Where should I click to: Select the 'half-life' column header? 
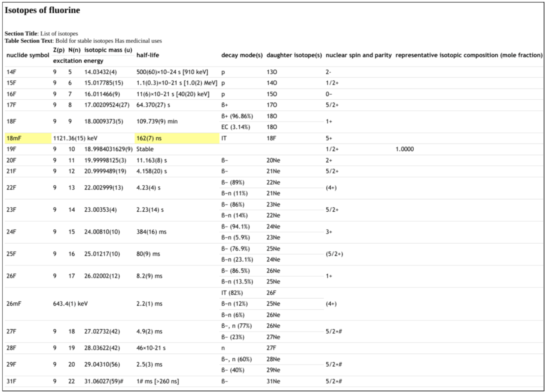148,55
